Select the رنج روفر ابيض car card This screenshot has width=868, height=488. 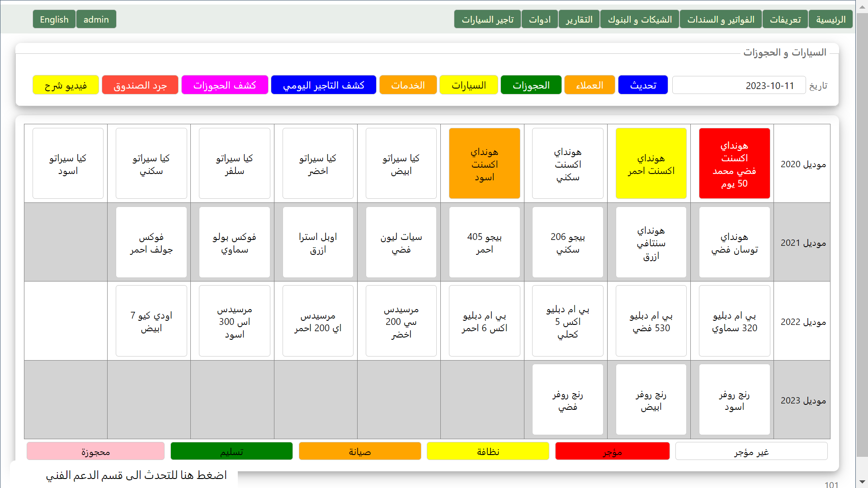[651, 400]
